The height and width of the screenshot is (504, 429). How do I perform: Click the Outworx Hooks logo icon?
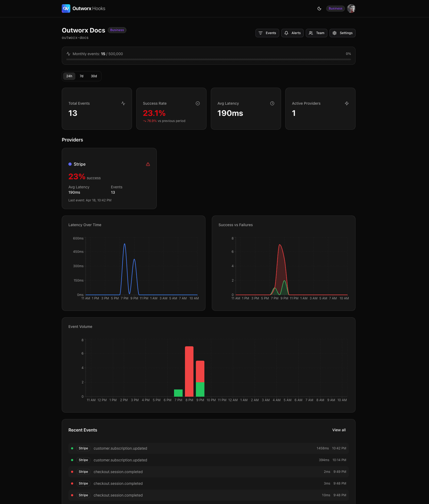(66, 9)
